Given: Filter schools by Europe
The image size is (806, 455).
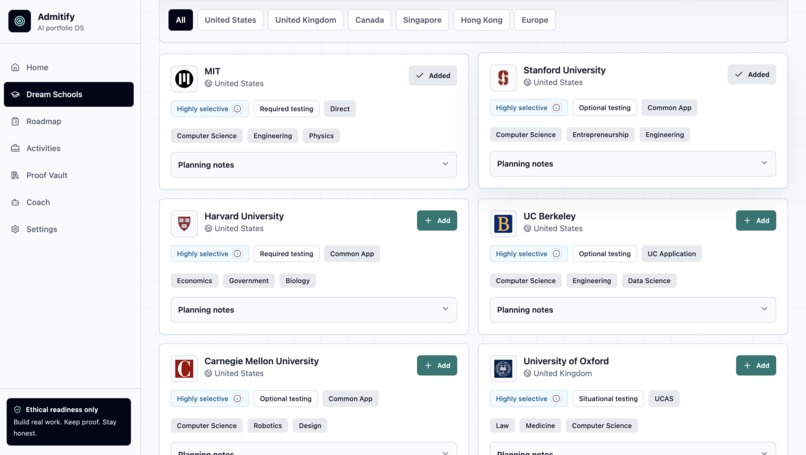Looking at the screenshot, I should [535, 20].
